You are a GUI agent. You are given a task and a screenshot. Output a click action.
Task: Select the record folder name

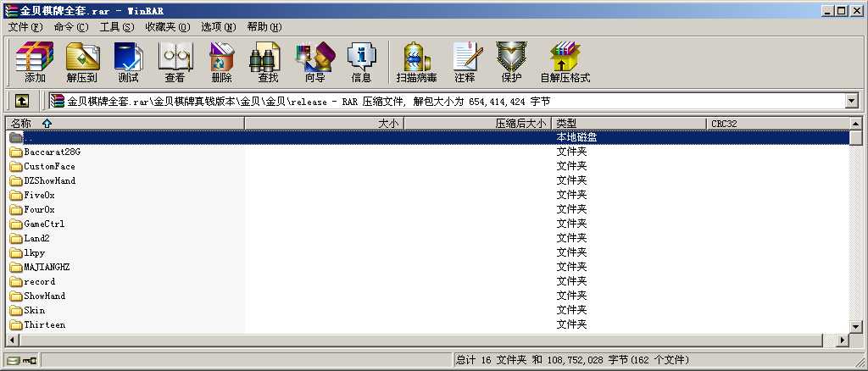[39, 281]
